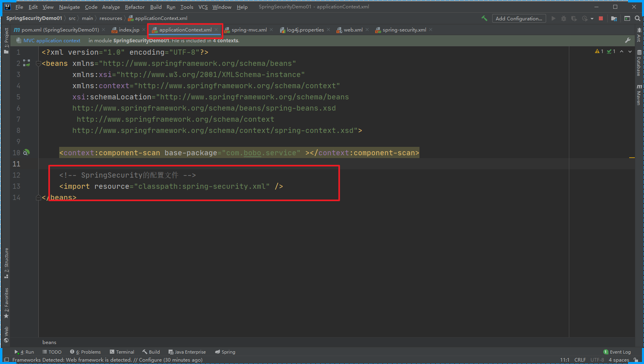This screenshot has width=644, height=364.
Task: Click the Spring bean gutter icon line 2
Action: click(x=26, y=63)
